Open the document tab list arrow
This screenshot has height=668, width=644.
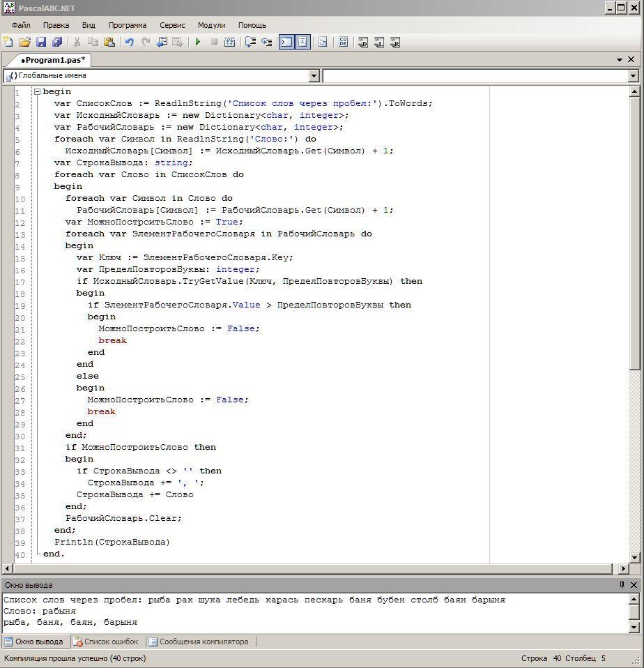pyautogui.click(x=620, y=60)
